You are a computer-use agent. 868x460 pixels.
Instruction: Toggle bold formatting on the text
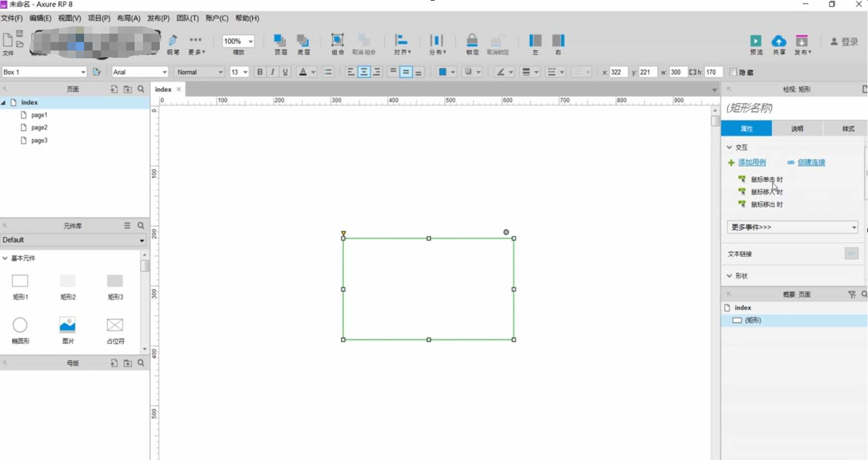[x=259, y=72]
